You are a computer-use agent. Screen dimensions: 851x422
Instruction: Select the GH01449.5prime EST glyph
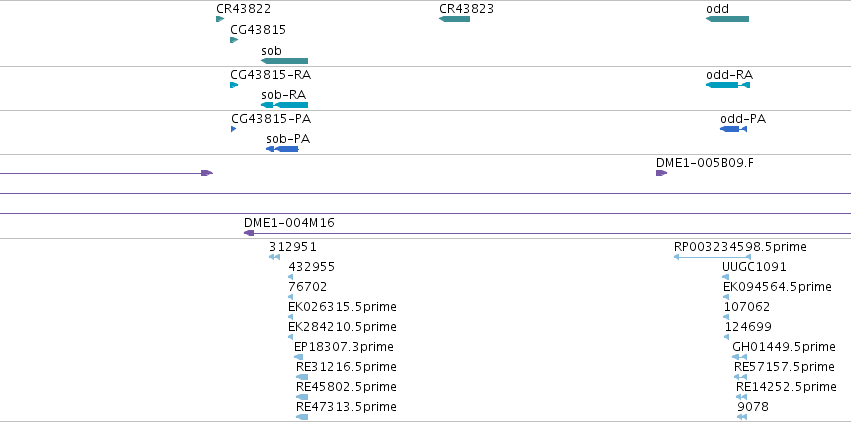[739, 357]
